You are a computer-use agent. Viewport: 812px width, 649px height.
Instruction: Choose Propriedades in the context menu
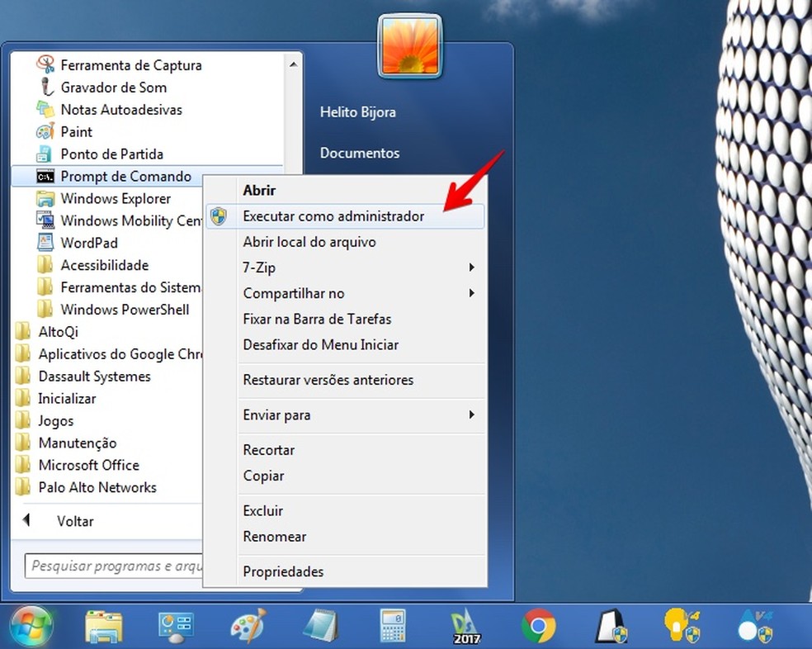pyautogui.click(x=283, y=571)
